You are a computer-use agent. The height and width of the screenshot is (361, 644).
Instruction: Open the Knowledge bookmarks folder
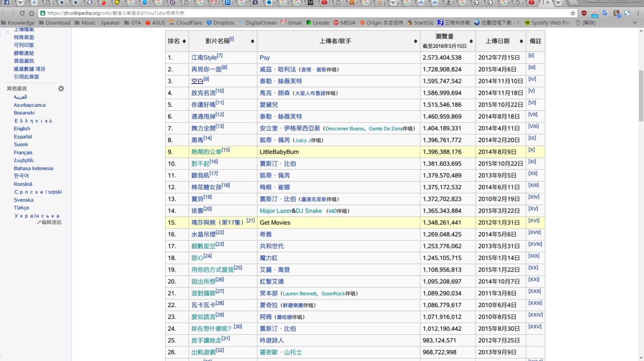point(18,23)
